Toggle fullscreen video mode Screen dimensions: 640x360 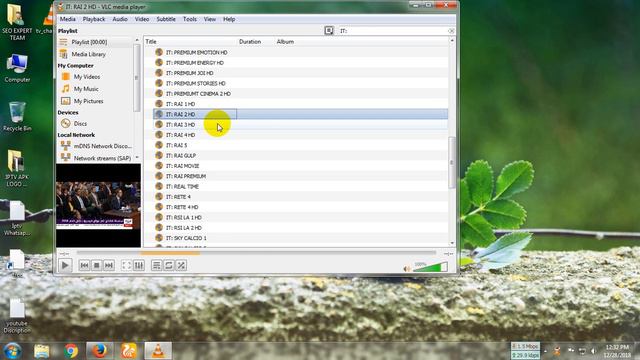point(127,265)
